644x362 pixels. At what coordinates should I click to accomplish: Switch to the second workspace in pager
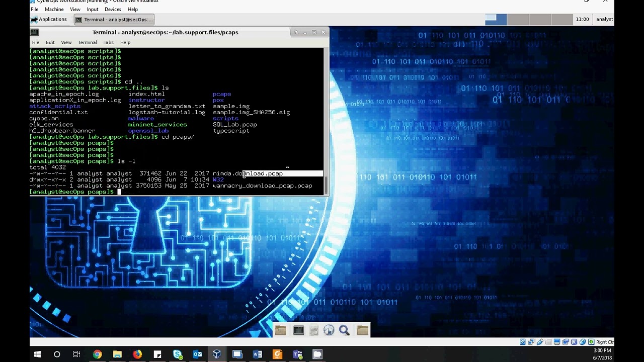pos(518,20)
